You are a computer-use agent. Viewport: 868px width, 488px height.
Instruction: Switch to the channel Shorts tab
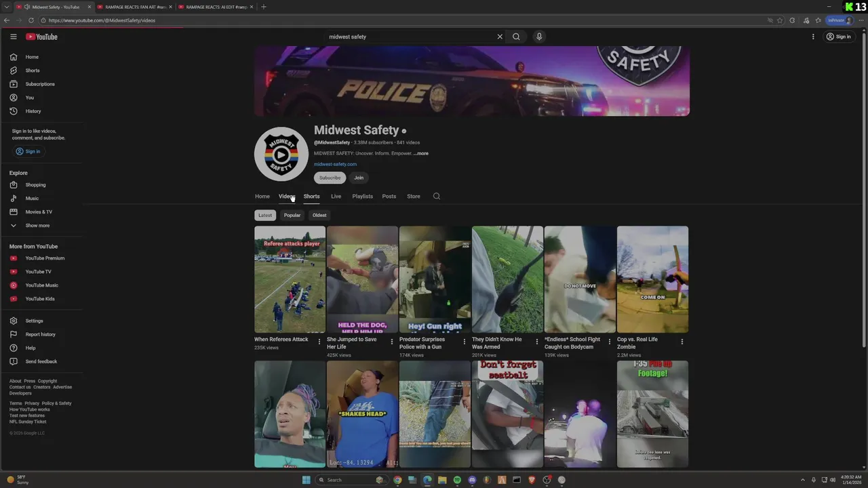tap(311, 196)
